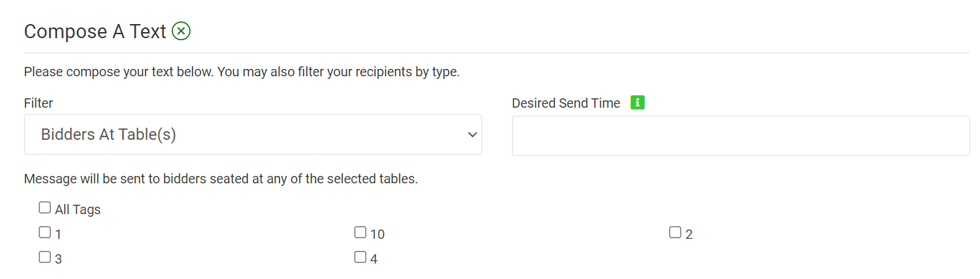Click the "Filter" field label

coord(39,103)
